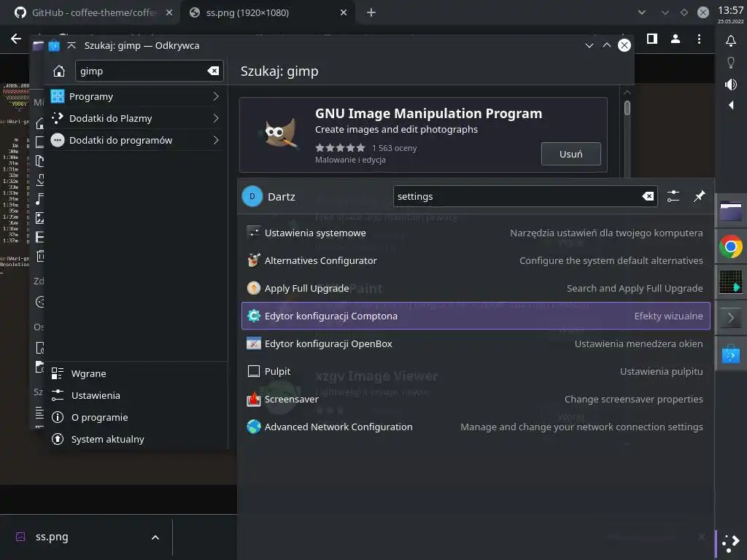Click 'Szukaj: gimp' page heading
The height and width of the screenshot is (560, 747).
[279, 71]
